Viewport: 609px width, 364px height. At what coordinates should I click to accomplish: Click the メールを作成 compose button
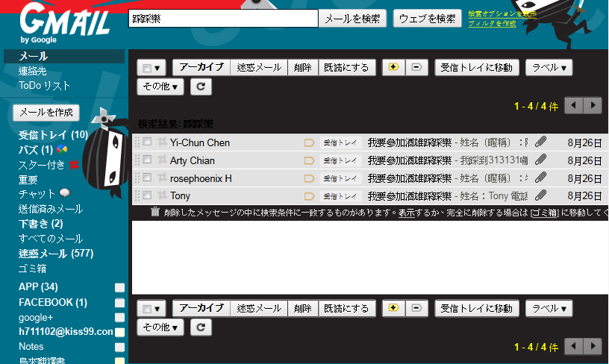click(46, 113)
